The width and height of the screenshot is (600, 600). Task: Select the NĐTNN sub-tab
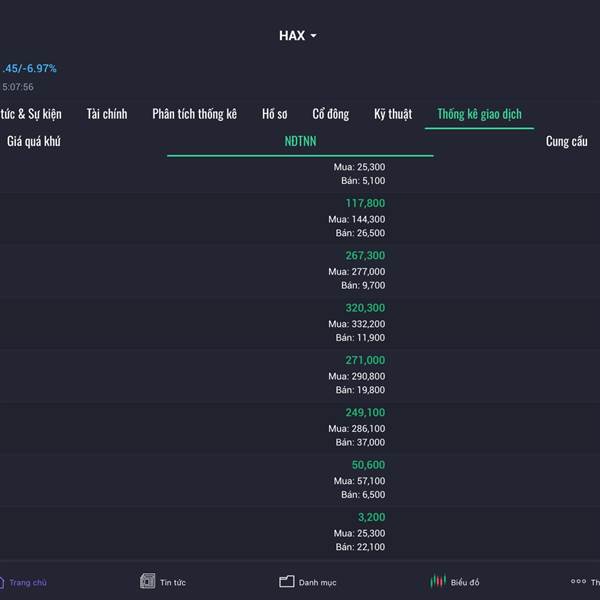300,141
